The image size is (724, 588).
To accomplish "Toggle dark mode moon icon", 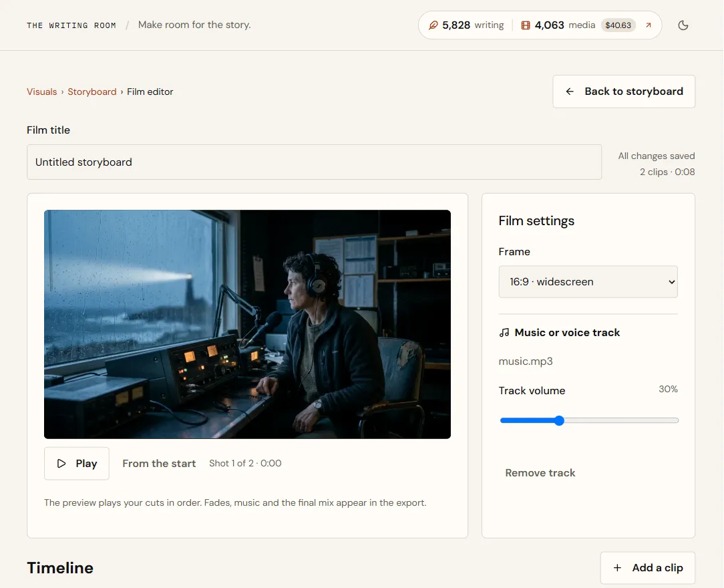I will [x=683, y=25].
